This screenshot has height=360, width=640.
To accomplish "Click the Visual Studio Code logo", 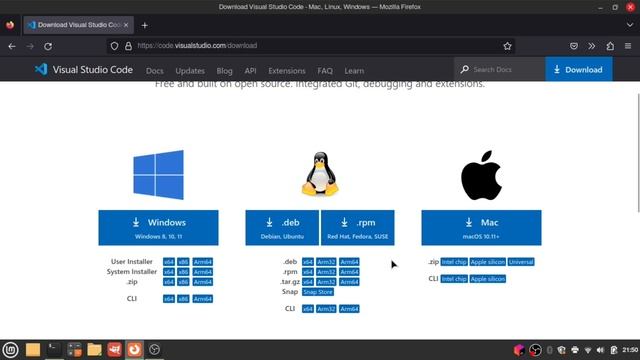I will pyautogui.click(x=84, y=69).
